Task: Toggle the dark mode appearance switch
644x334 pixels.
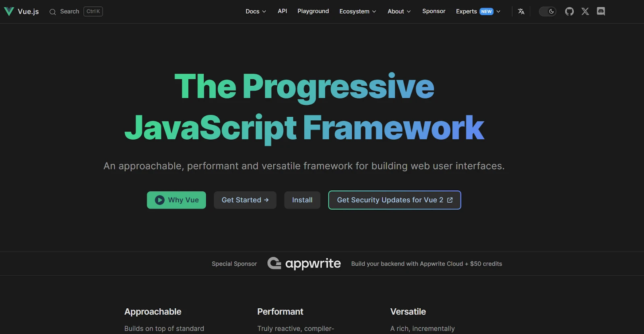Action: [x=547, y=11]
